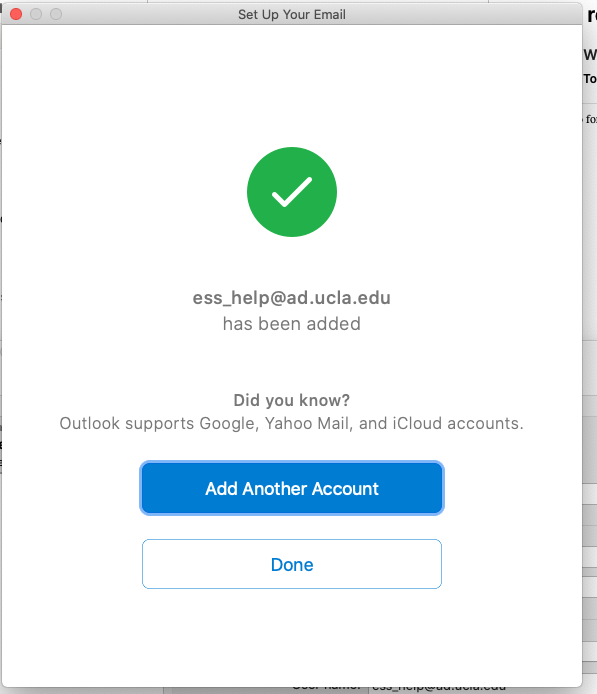Finish setup with the Done button
Image resolution: width=597 pixels, height=694 pixels.
(292, 564)
